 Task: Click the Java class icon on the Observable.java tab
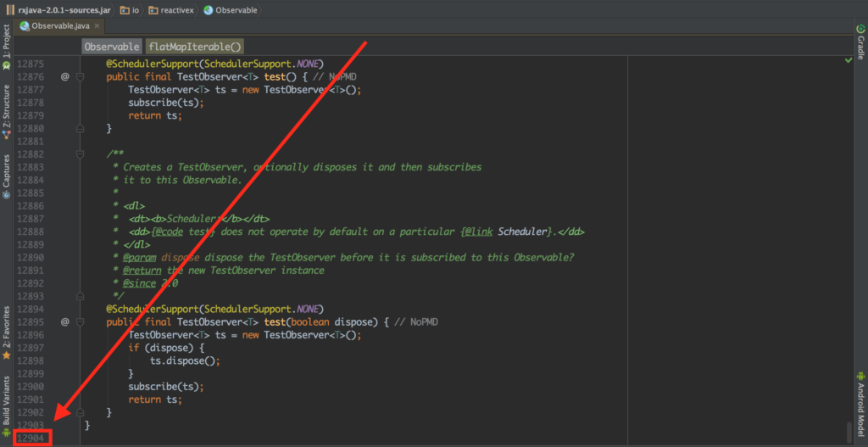25,26
